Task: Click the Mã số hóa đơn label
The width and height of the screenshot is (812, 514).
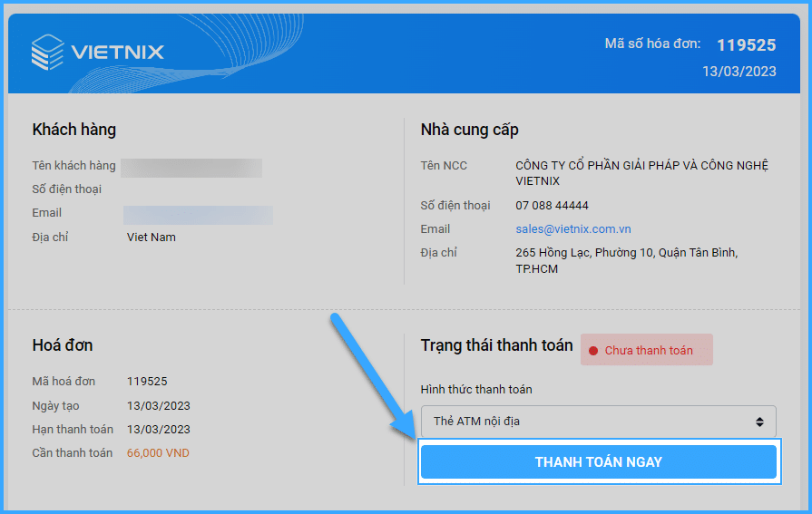Action: [652, 44]
